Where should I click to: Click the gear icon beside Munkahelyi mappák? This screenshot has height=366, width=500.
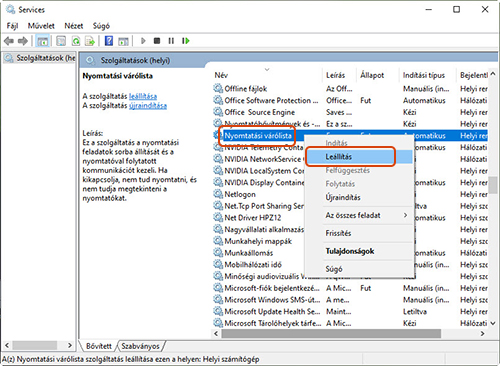tap(218, 241)
